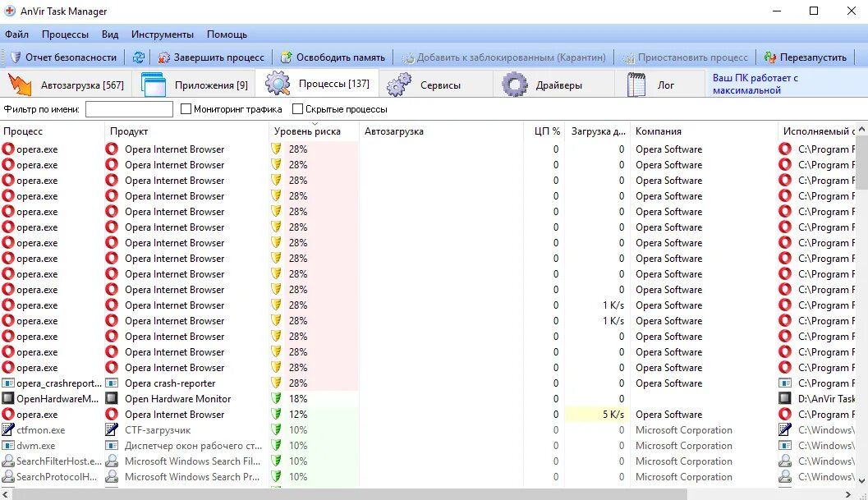Click the Сервисы gears icon
868x500 pixels.
[x=398, y=85]
